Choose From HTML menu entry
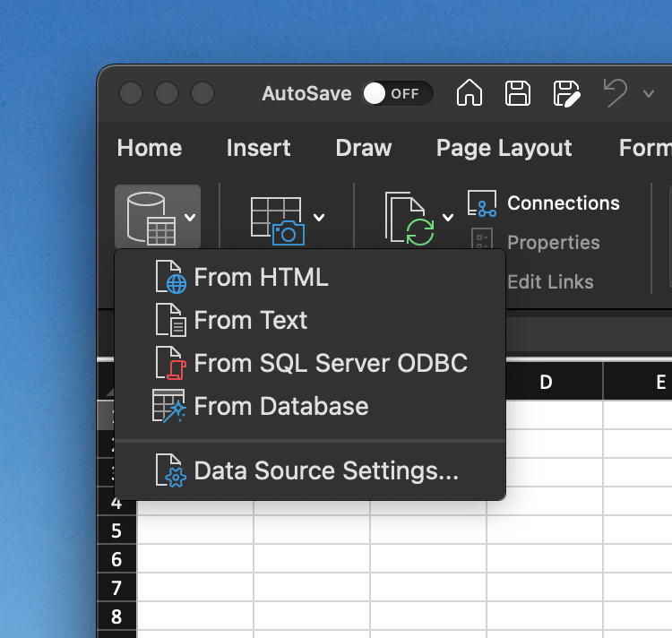 point(310,277)
